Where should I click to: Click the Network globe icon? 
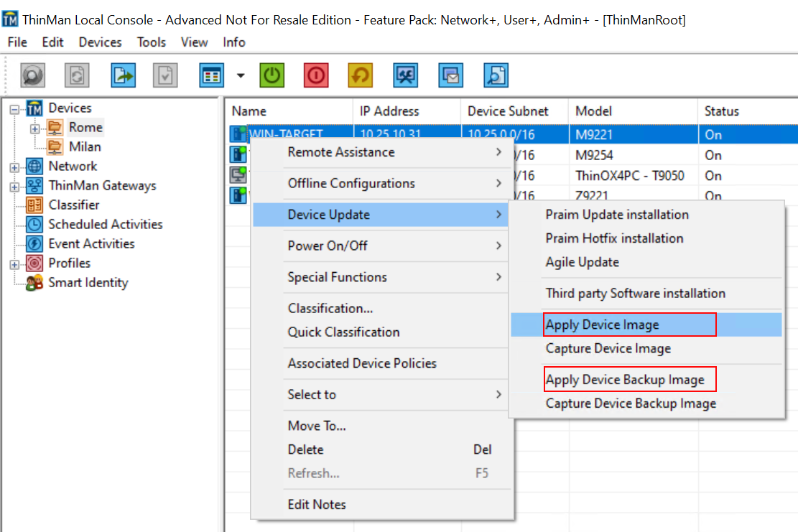tap(34, 166)
